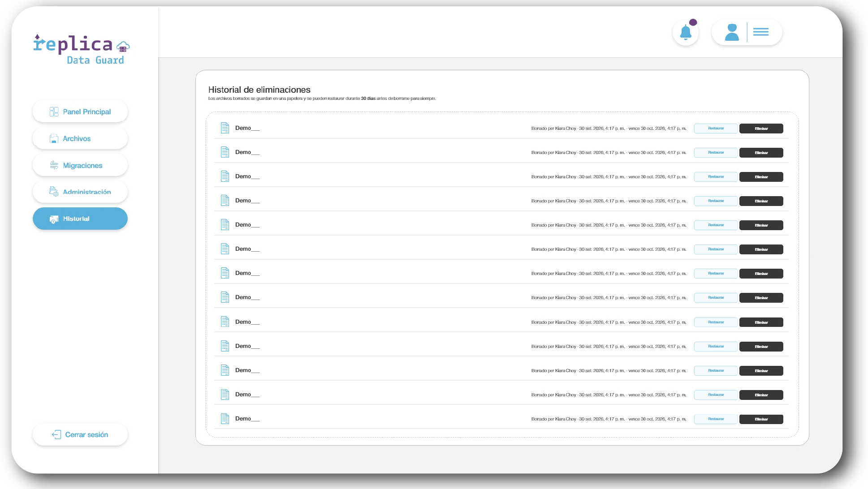
Task: Click the third row's Eliminar button
Action: (761, 177)
